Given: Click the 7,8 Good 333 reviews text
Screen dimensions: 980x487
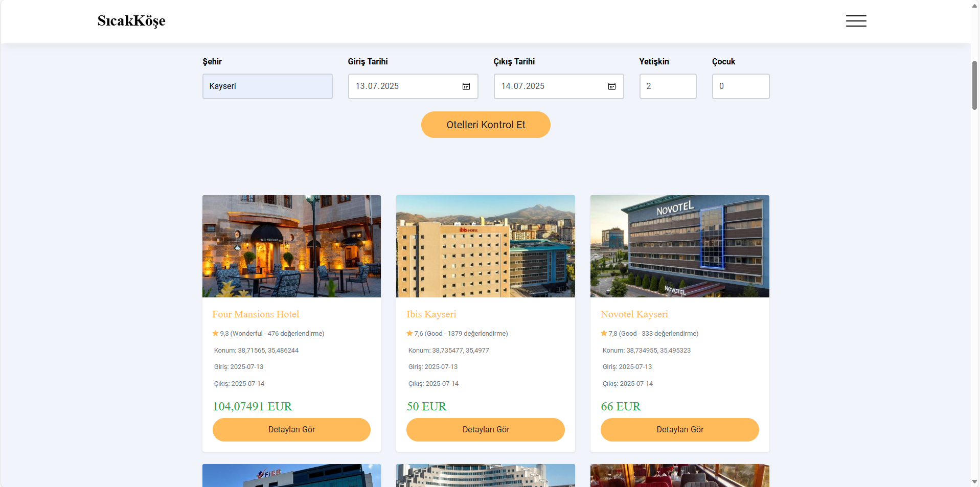Looking at the screenshot, I should click(653, 334).
